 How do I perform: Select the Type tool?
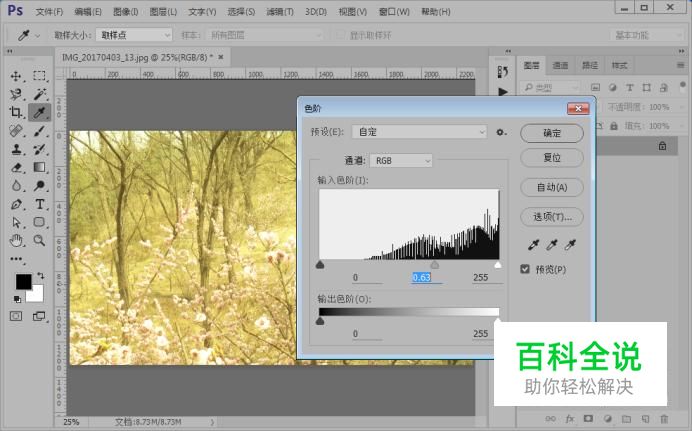39,204
